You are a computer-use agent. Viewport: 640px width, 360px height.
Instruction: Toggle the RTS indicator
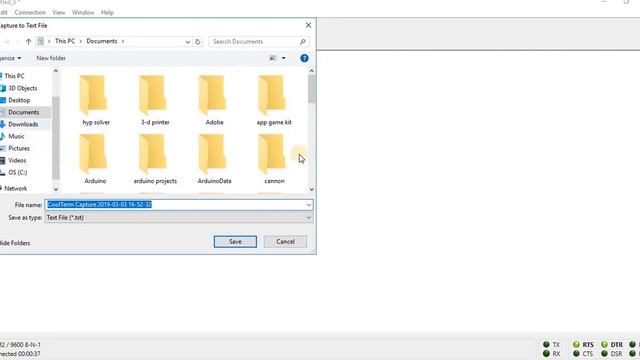(x=576, y=344)
